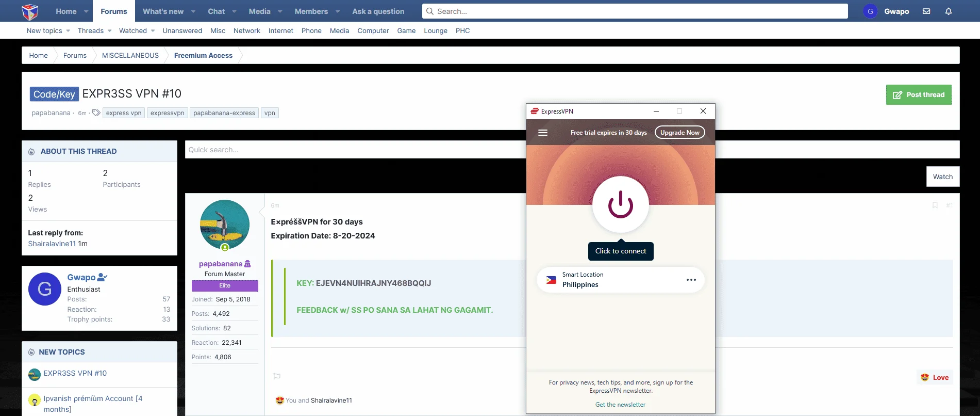Click the love reaction emoji beside You and Shairalavine11
The width and height of the screenshot is (980, 416).
280,400
